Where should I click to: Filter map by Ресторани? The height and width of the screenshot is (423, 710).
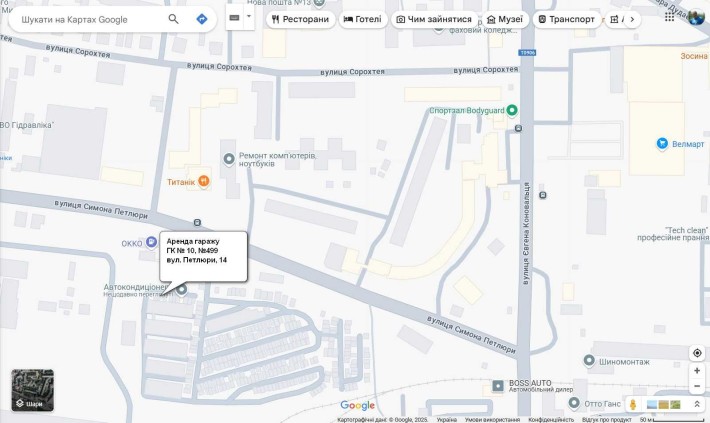pos(301,19)
